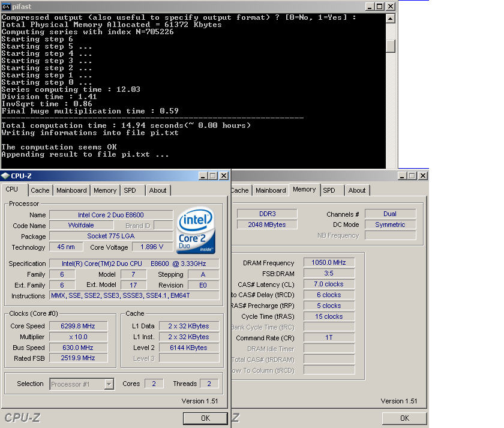Close the right CPU-Z Memory window
This screenshot has width=504, height=428.
[x=423, y=176]
